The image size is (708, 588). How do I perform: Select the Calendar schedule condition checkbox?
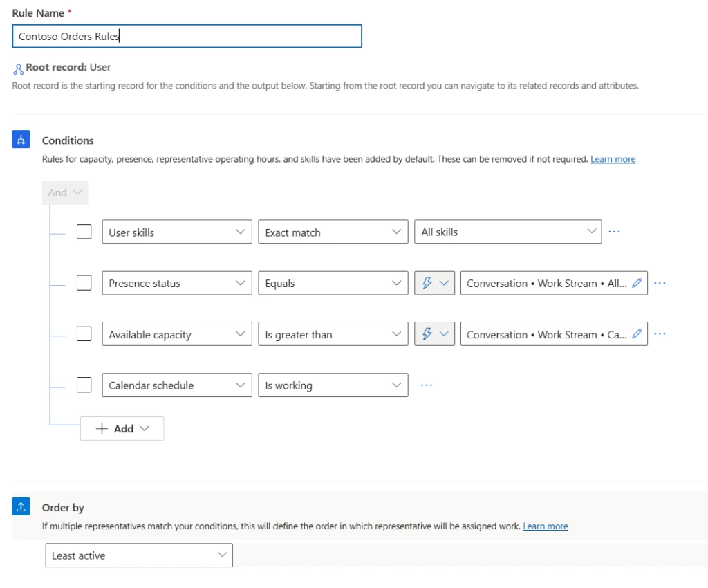click(x=84, y=385)
